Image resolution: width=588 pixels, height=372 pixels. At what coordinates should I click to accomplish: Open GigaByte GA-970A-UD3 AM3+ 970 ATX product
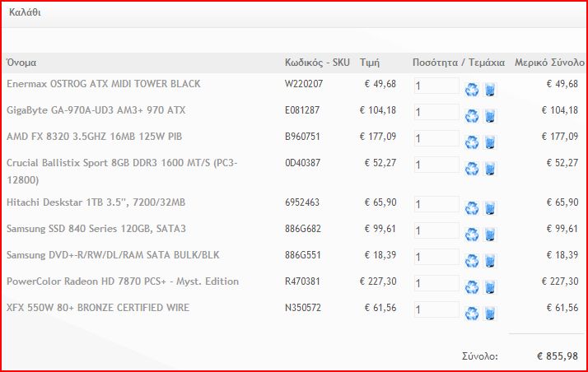click(96, 110)
